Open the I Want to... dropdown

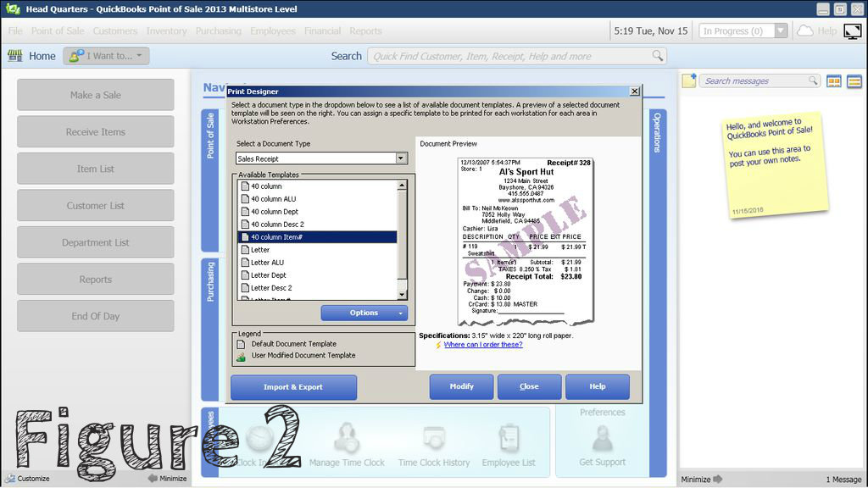(x=106, y=55)
